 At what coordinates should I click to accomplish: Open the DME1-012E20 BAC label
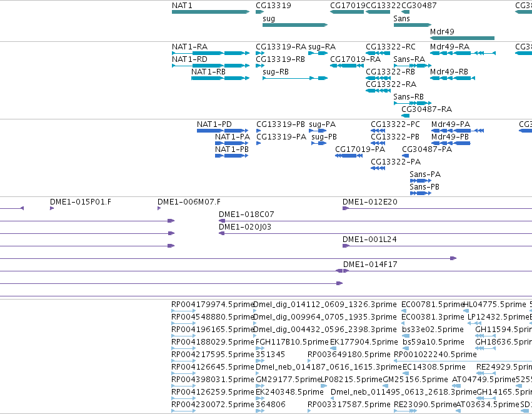pos(370,202)
